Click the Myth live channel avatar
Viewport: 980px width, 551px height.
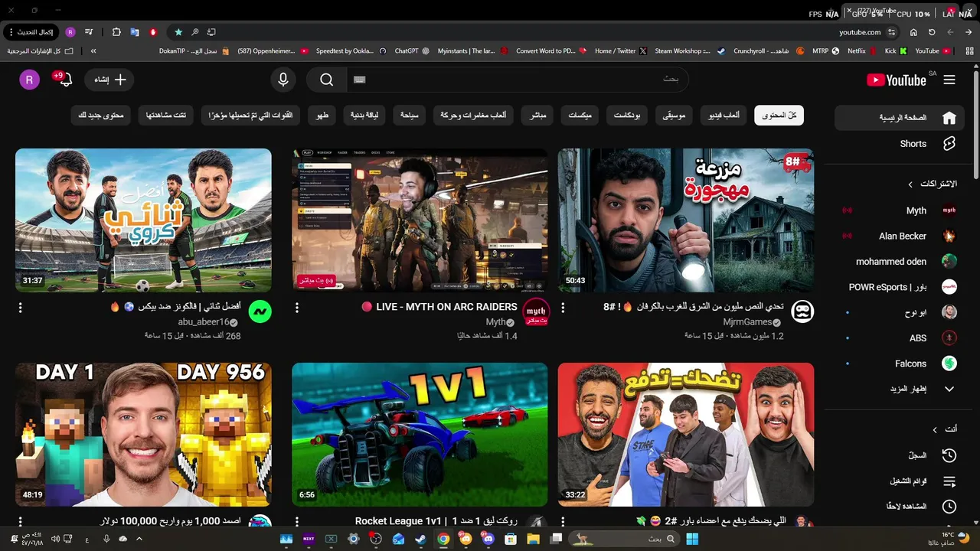[536, 311]
